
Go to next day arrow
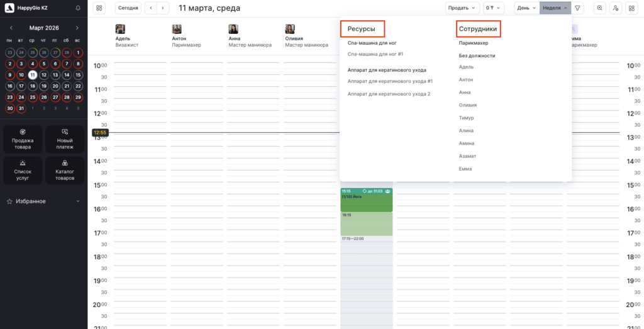pyautogui.click(x=163, y=8)
